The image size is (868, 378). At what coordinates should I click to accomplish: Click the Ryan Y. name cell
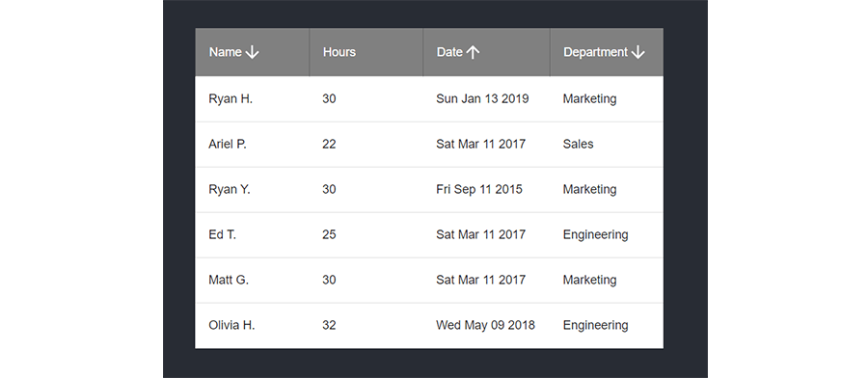pyautogui.click(x=230, y=190)
